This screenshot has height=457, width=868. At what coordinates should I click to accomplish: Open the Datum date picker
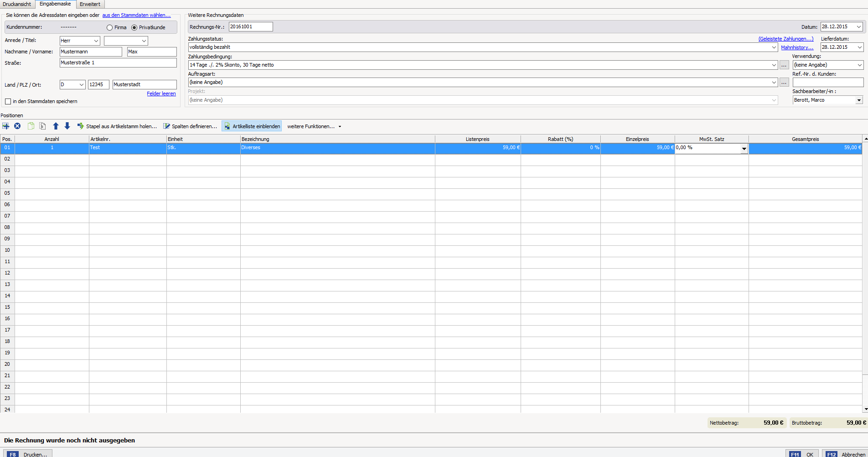coord(859,27)
